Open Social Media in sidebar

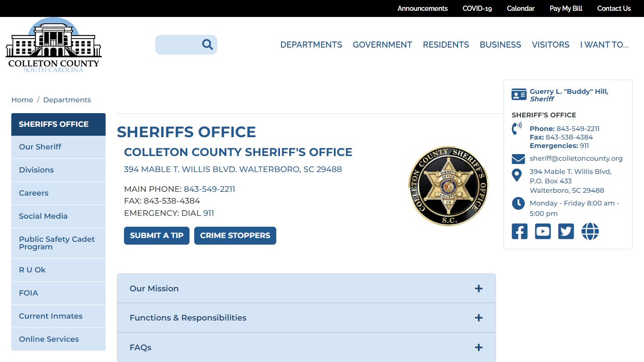[58, 216]
